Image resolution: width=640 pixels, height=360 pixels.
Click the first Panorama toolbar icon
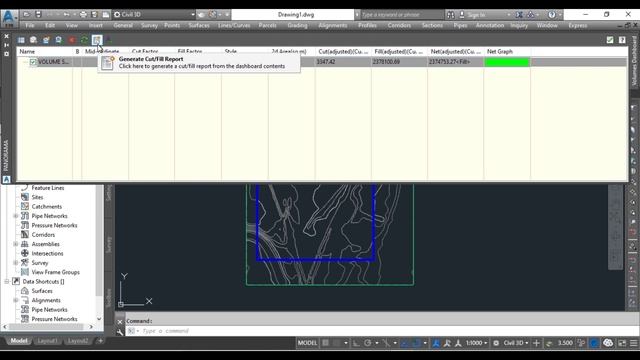[x=21, y=40]
